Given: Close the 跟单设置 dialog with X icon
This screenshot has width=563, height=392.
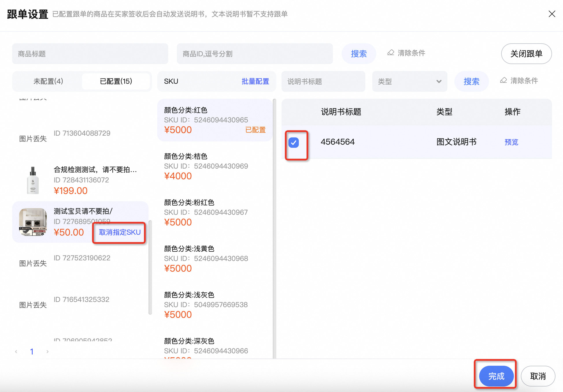Looking at the screenshot, I should [x=552, y=14].
